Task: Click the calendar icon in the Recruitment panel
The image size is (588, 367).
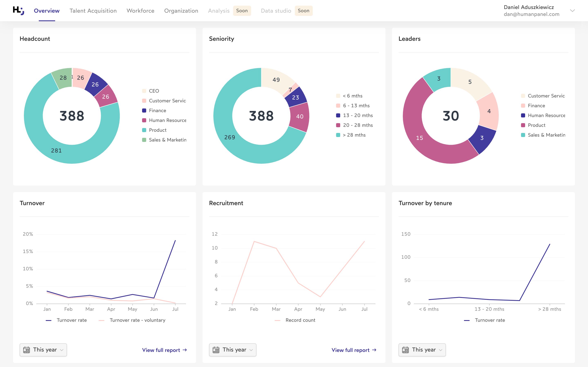Action: (x=216, y=350)
